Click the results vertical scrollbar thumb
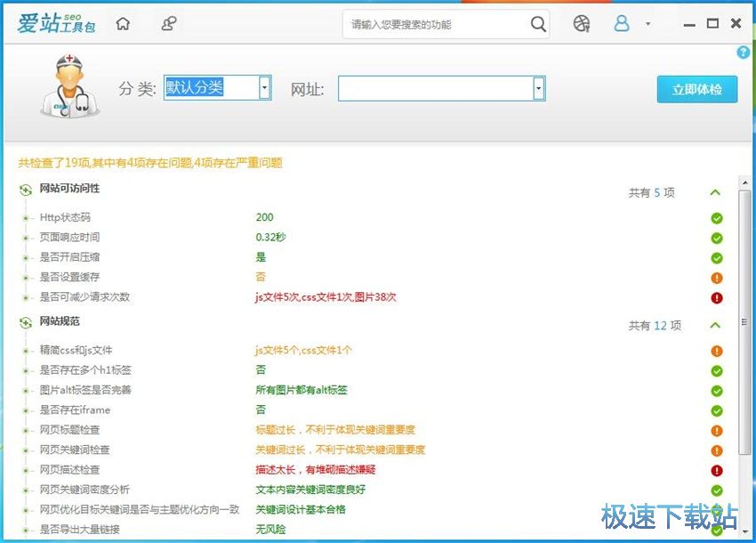The image size is (756, 543). click(x=745, y=322)
